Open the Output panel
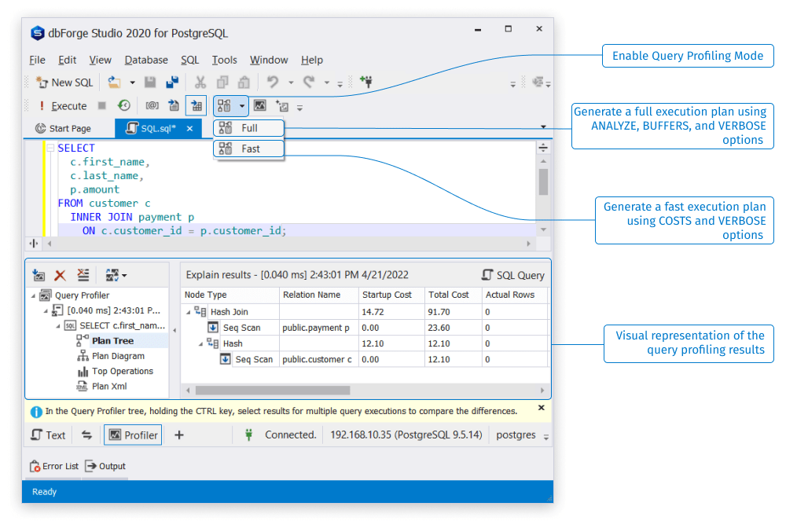The image size is (786, 532). pos(106,466)
